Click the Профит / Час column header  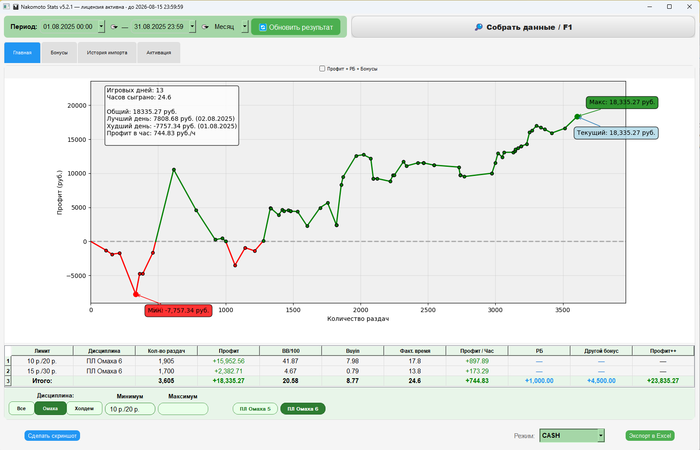[x=477, y=351]
